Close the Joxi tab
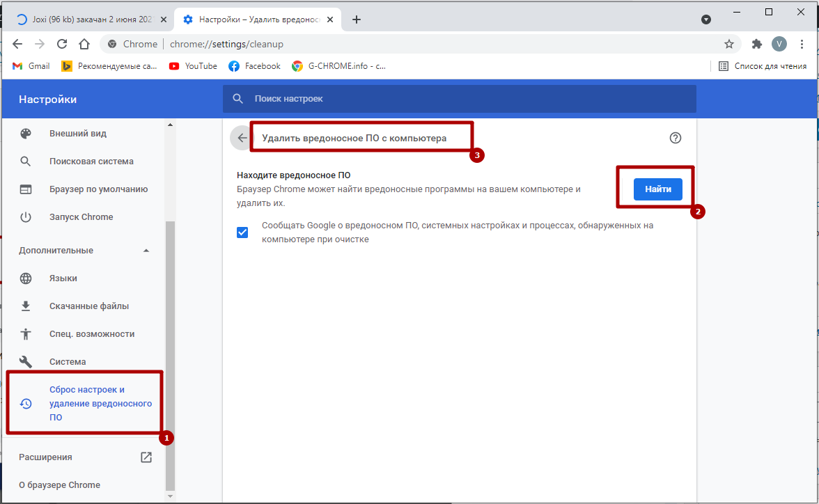 coord(164,19)
